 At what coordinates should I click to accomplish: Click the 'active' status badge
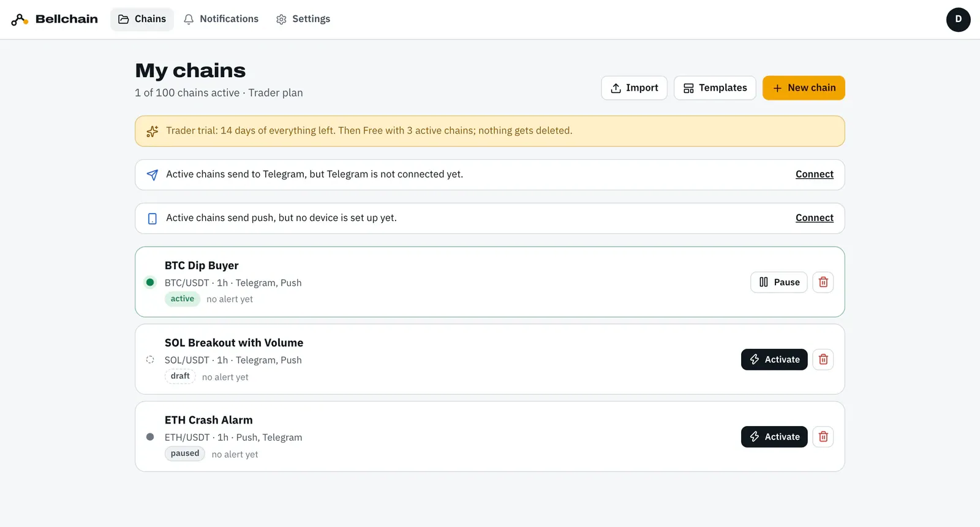183,299
